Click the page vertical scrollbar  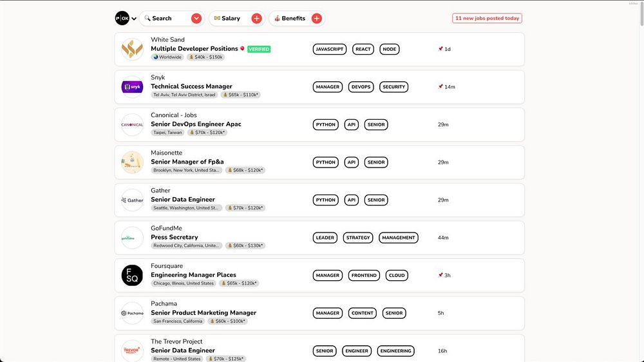(641, 15)
